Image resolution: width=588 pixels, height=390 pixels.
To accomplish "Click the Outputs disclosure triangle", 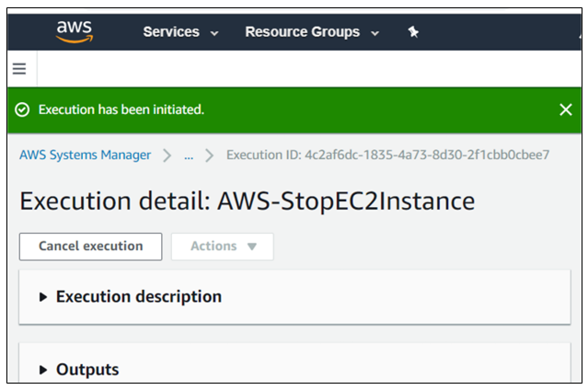I will pyautogui.click(x=43, y=370).
